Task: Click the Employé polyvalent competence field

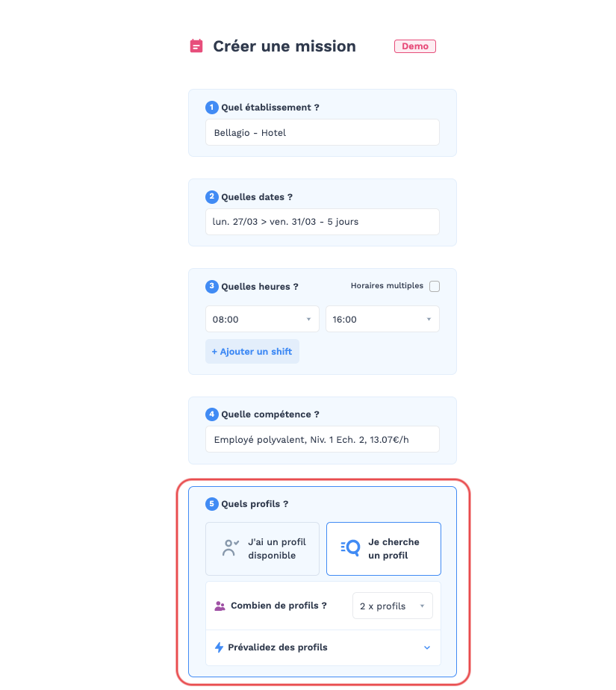Action: [322, 439]
